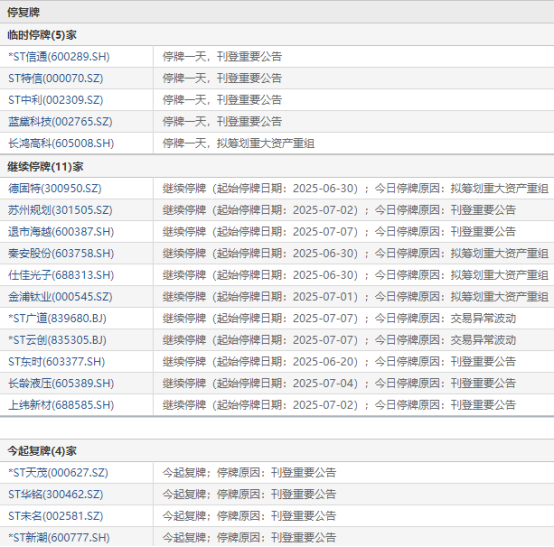Click 长龄液压(605389.SH) link
Image resolution: width=554 pixels, height=547 pixels.
point(61,383)
